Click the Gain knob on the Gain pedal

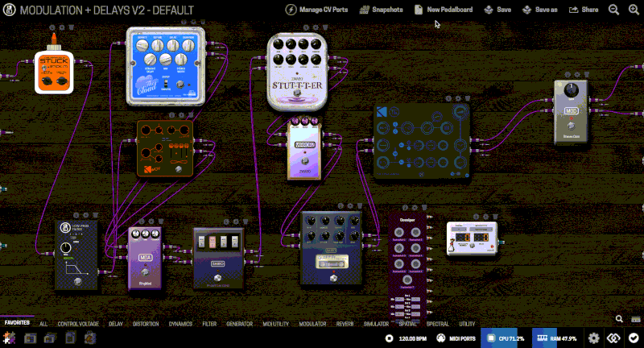click(572, 89)
